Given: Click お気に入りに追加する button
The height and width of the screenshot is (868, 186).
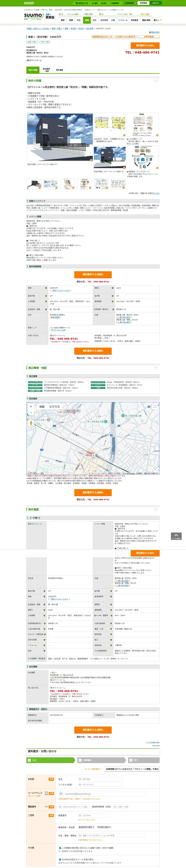Looking at the screenshot, I should [126, 37].
